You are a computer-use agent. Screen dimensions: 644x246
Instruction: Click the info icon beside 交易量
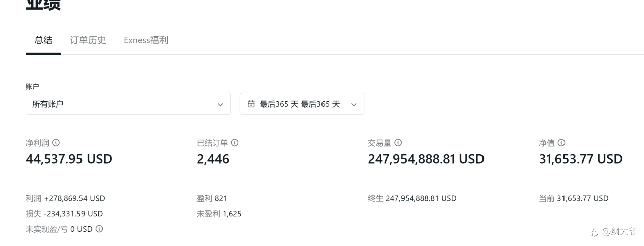click(398, 143)
